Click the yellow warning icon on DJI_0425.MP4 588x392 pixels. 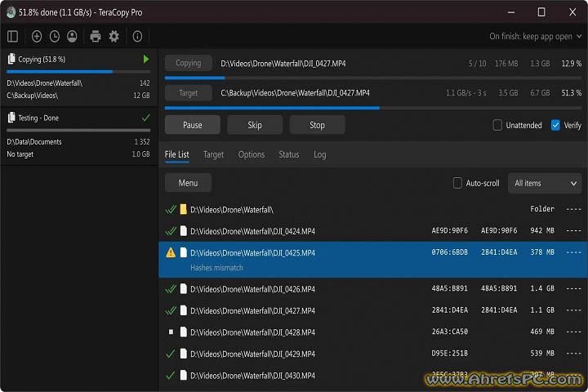click(171, 252)
